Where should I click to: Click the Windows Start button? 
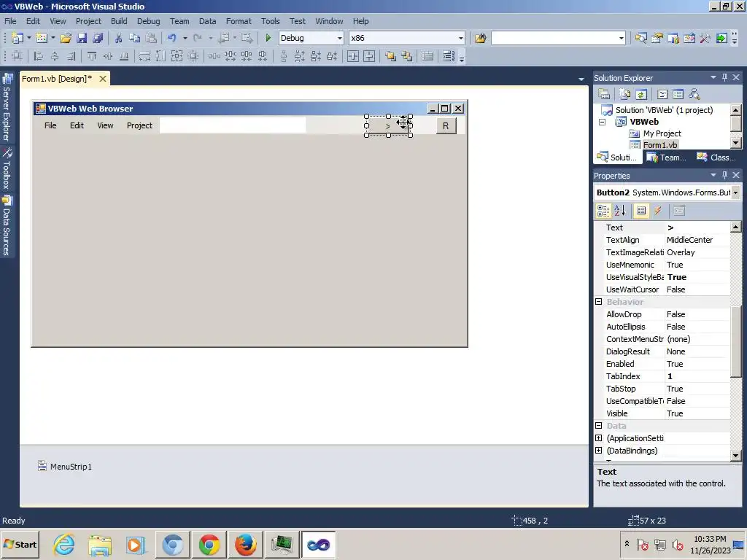coord(20,544)
